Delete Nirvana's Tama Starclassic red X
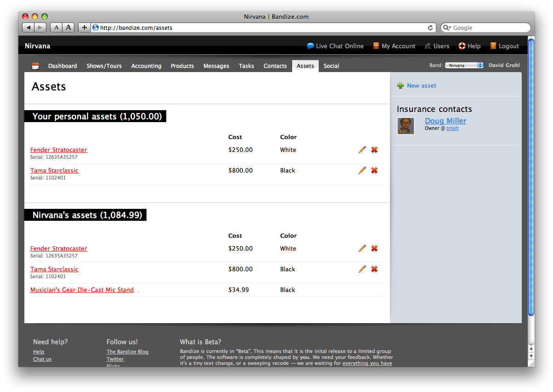This screenshot has width=553, height=392. click(374, 269)
